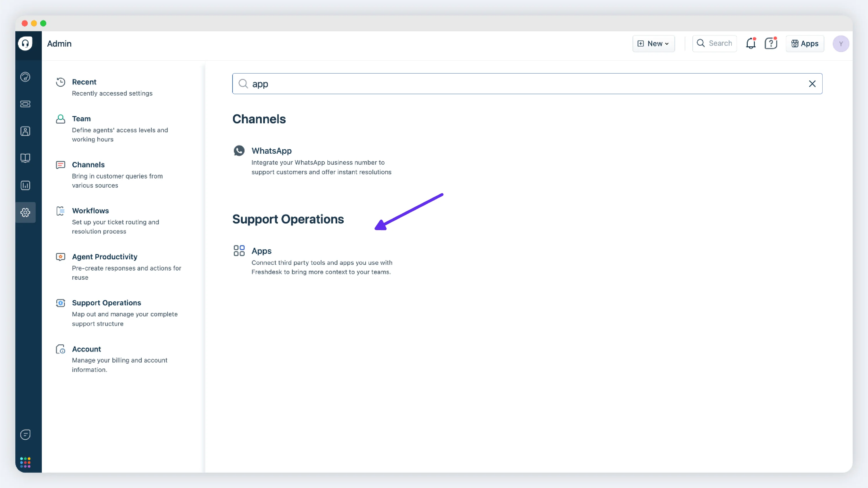
Task: Open the Dashboard gauge icon in sidebar
Action: [25, 77]
